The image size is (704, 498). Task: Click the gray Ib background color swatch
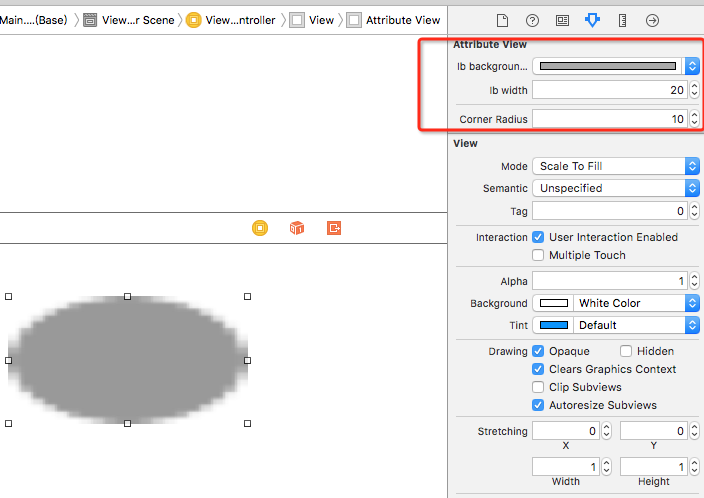click(x=607, y=66)
